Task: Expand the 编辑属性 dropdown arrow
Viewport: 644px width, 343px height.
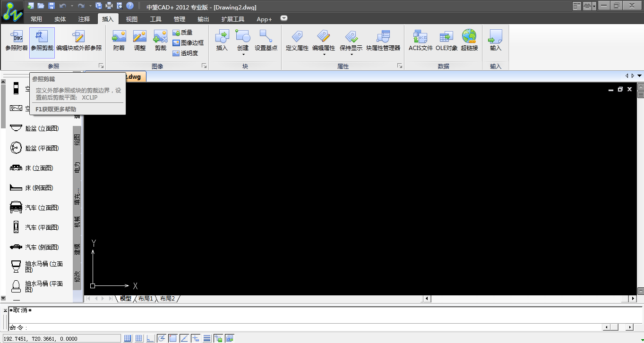Action: coord(324,55)
